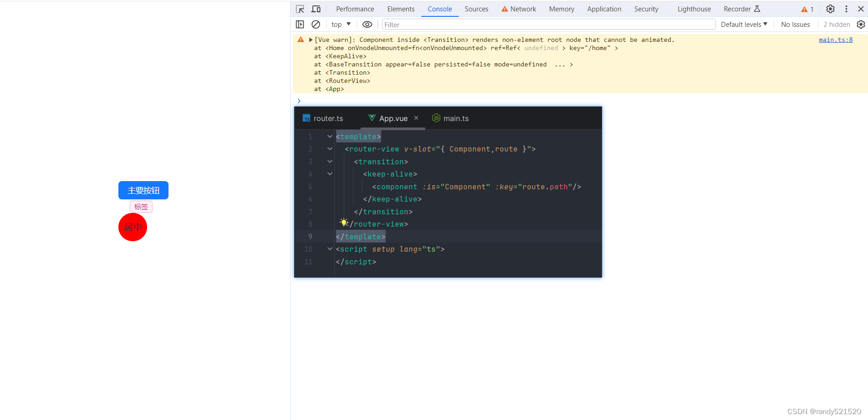This screenshot has width=868, height=420.
Task: Switch to the Network tab
Action: [x=519, y=9]
